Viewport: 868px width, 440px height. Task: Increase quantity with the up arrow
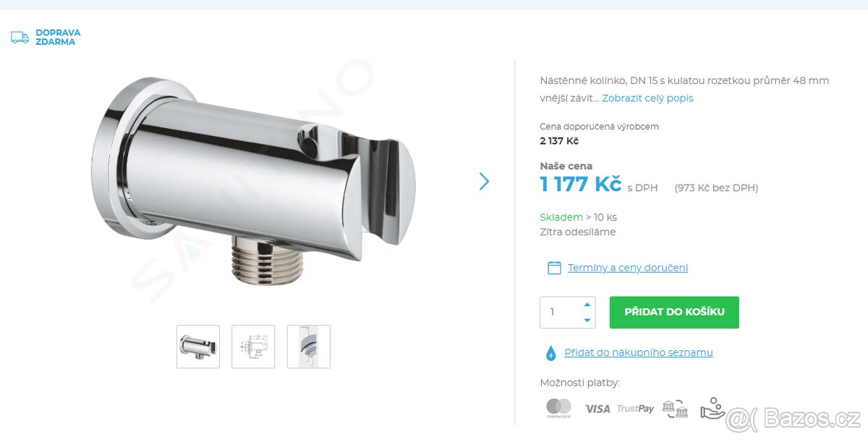[587, 305]
